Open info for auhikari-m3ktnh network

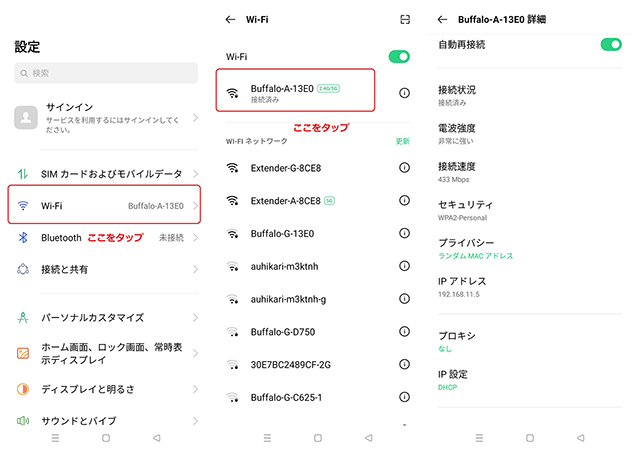pos(404,266)
